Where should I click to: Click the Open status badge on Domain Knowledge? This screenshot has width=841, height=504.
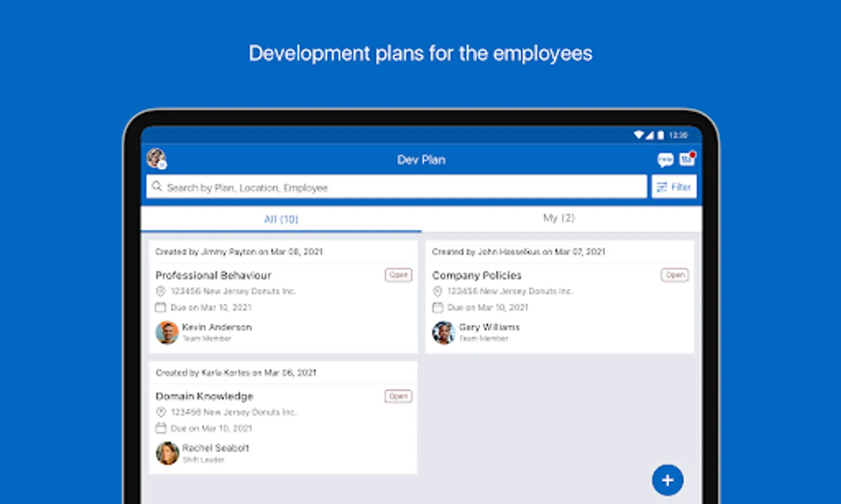tap(398, 396)
